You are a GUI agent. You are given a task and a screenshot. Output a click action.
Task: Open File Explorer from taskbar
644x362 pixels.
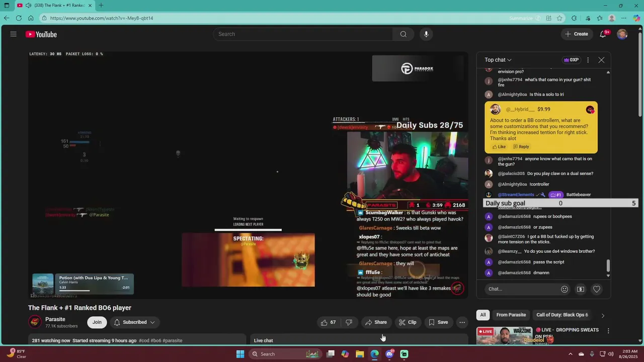coord(360,354)
